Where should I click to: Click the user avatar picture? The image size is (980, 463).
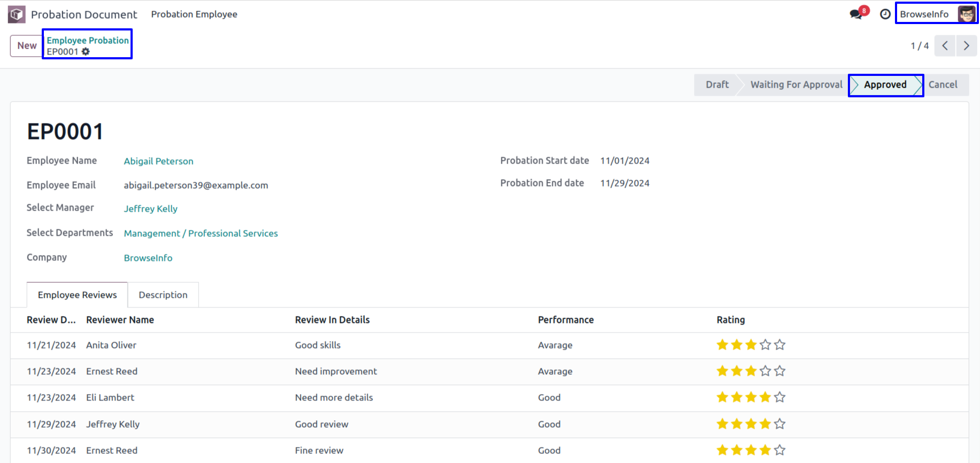[x=966, y=14]
